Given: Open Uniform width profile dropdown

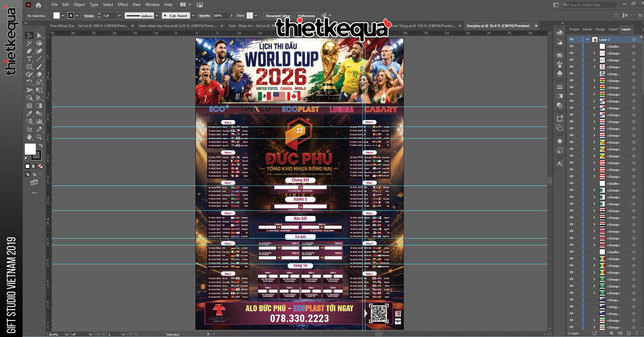Looking at the screenshot, I should click(157, 16).
